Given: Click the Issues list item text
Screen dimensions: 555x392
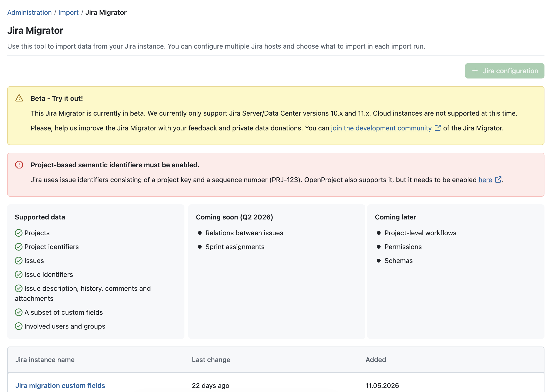Looking at the screenshot, I should tap(34, 261).
